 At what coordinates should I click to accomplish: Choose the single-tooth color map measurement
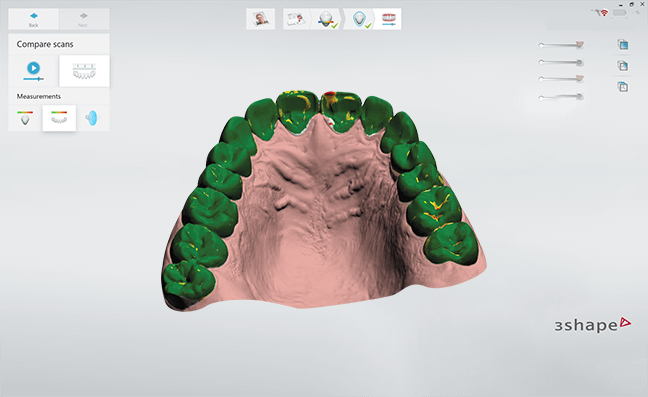click(x=25, y=118)
